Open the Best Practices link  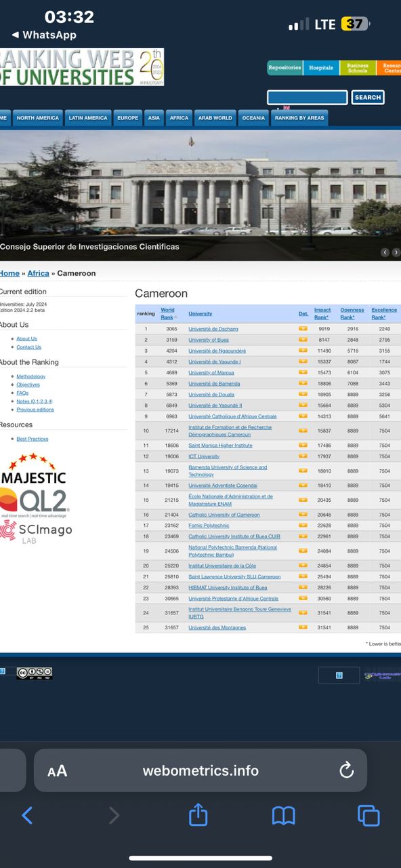click(33, 439)
